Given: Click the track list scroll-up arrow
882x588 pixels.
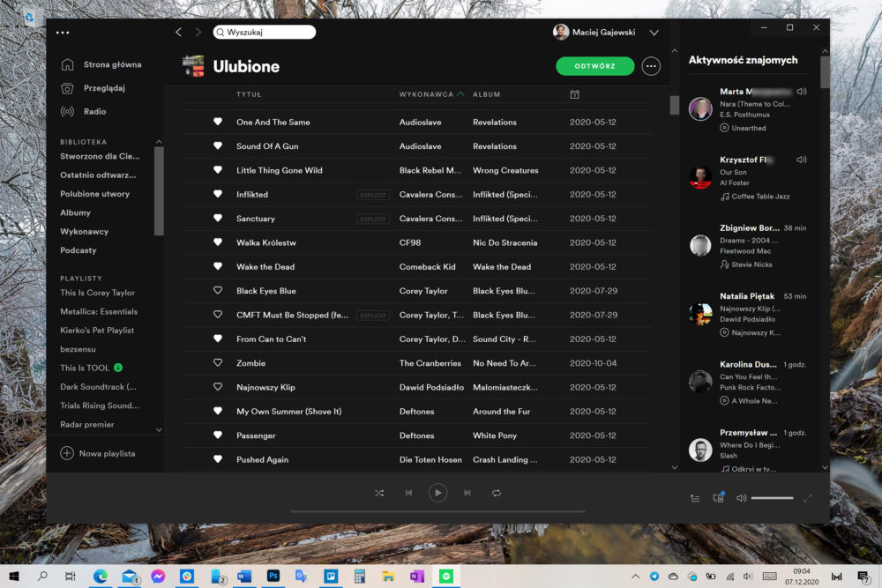Looking at the screenshot, I should [x=675, y=50].
